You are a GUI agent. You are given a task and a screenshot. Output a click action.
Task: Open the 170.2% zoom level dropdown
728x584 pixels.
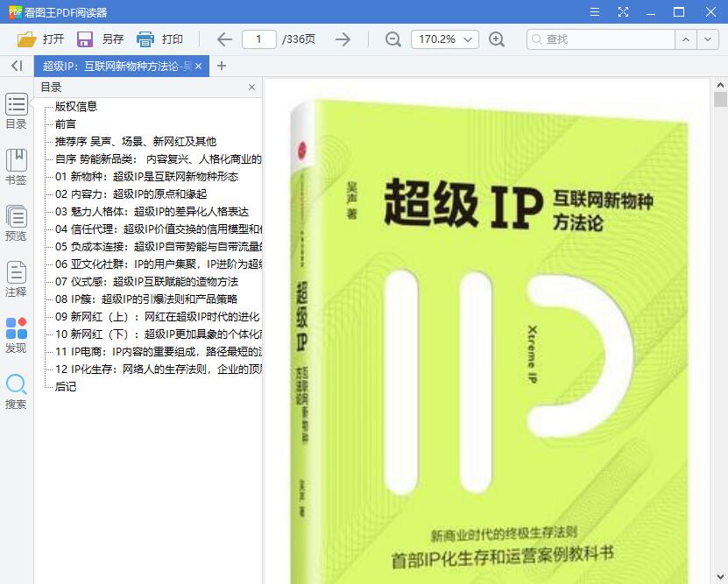[x=444, y=39]
